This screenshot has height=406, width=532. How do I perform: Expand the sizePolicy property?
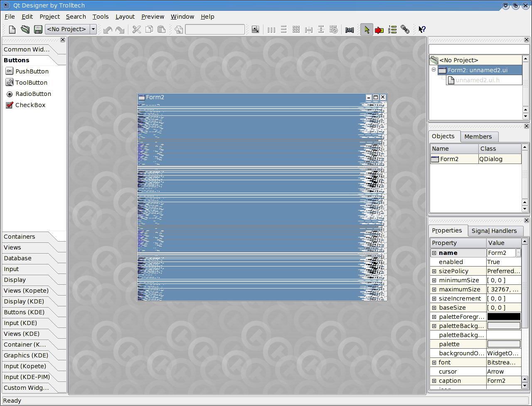click(434, 271)
